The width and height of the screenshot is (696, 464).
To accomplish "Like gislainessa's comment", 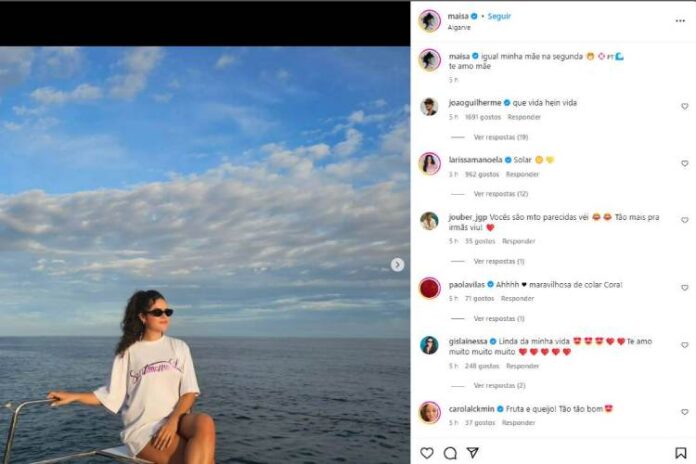I will tap(685, 345).
